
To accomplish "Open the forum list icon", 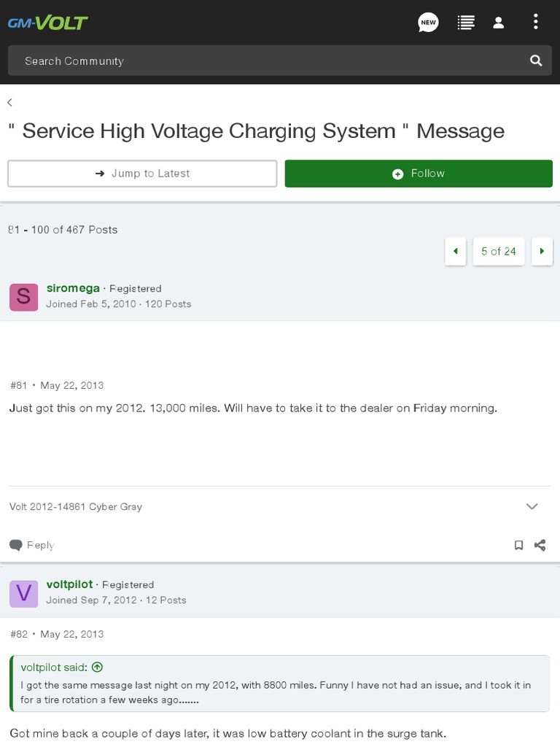I will [x=465, y=23].
